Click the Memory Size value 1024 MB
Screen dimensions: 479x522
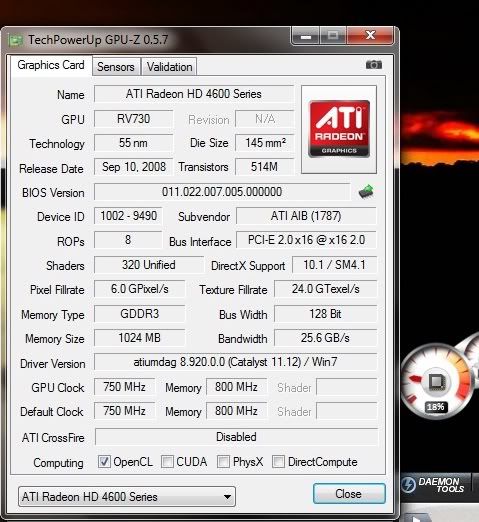[x=140, y=338]
